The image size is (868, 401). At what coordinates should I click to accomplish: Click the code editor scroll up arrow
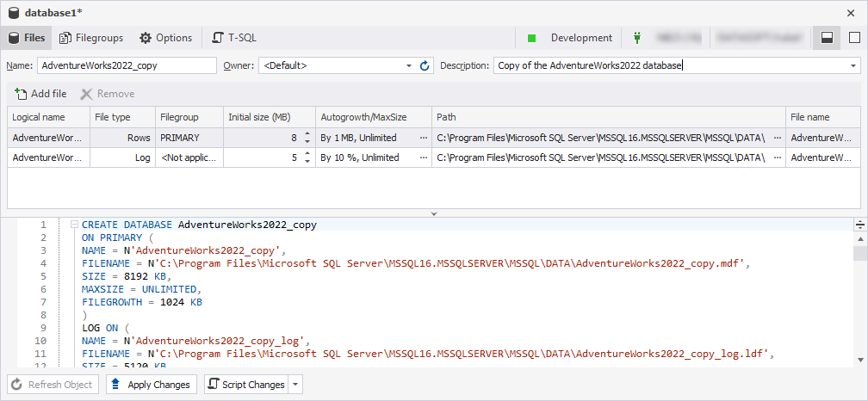860,239
